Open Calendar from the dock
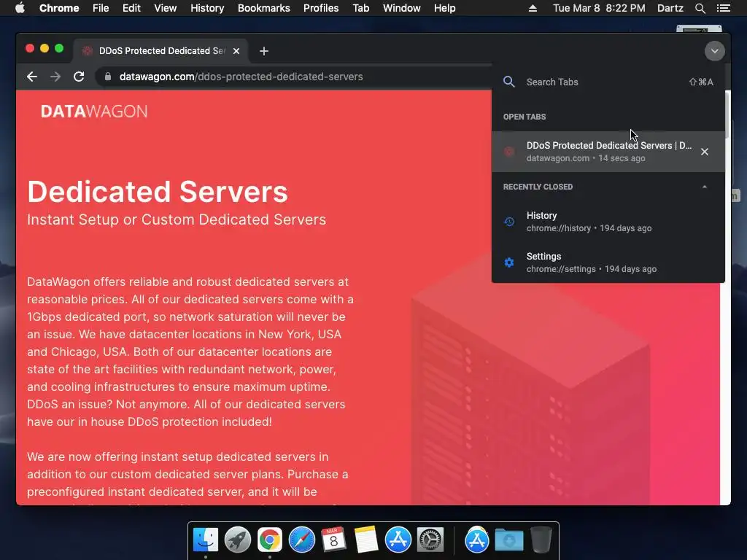 [333, 540]
